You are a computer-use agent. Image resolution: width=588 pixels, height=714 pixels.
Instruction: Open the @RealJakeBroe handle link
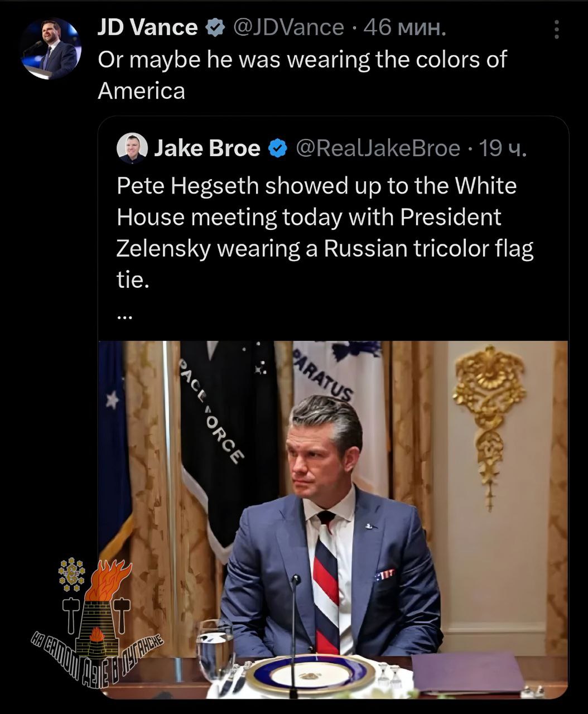pyautogui.click(x=377, y=148)
